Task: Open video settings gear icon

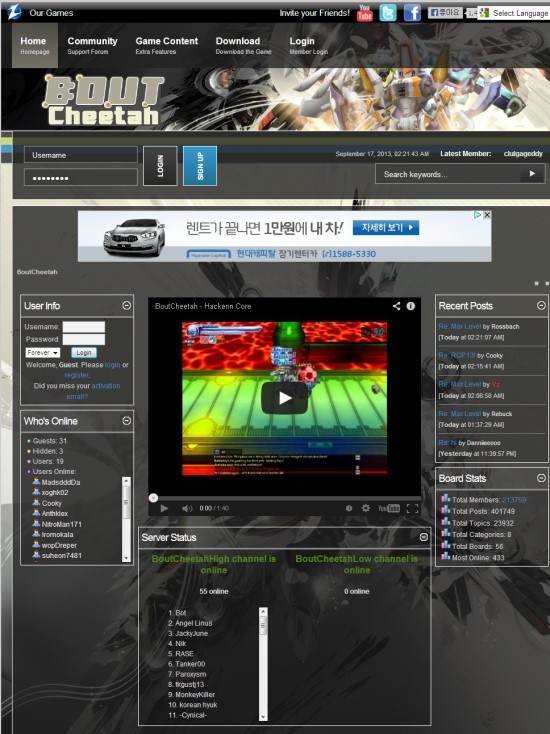Action: [x=366, y=508]
